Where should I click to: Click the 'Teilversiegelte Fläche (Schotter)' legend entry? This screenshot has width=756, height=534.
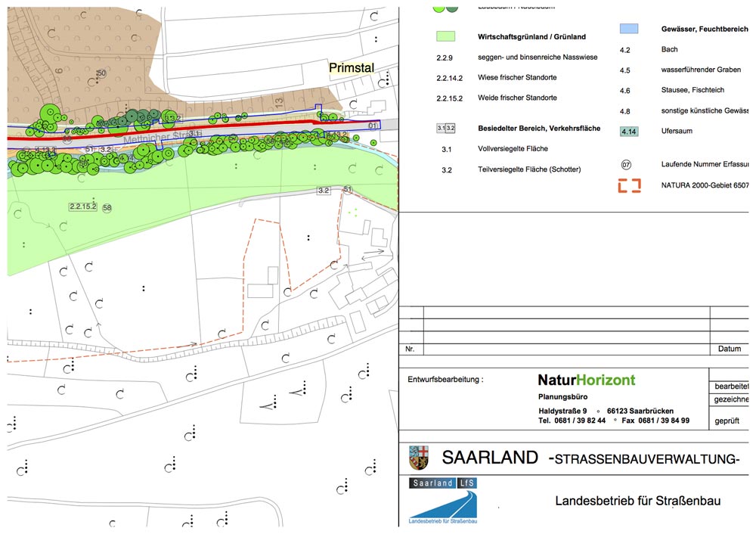tap(529, 169)
